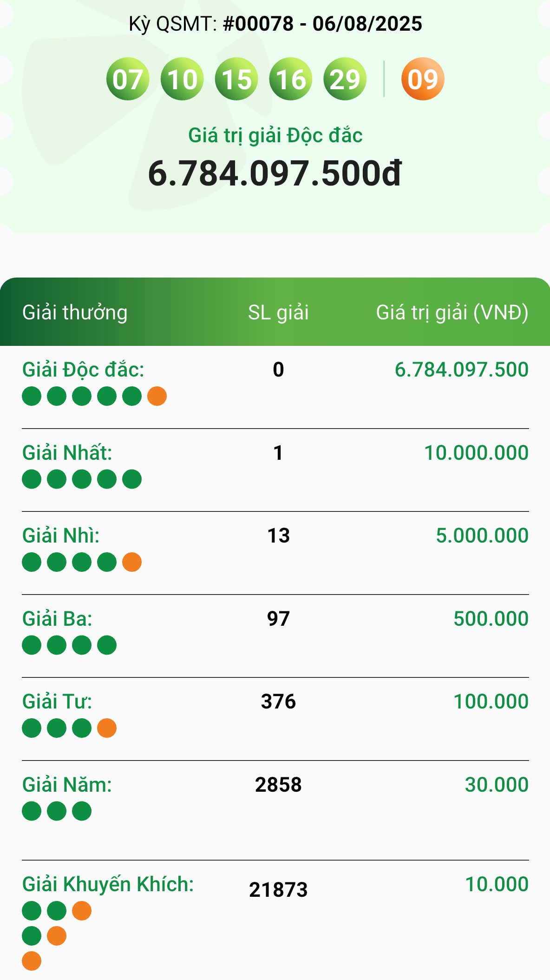Viewport: 550px width, 980px height.
Task: Tap the orange bonus ball 09
Action: click(423, 79)
